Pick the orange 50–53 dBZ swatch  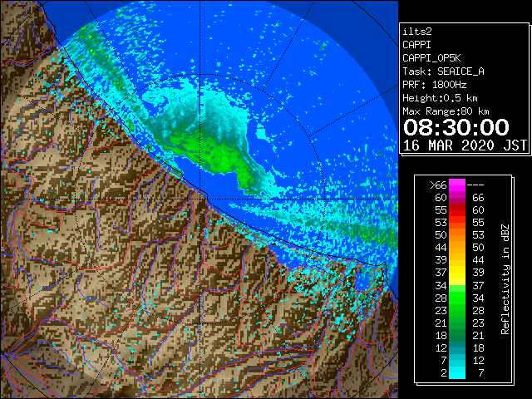tap(457, 234)
